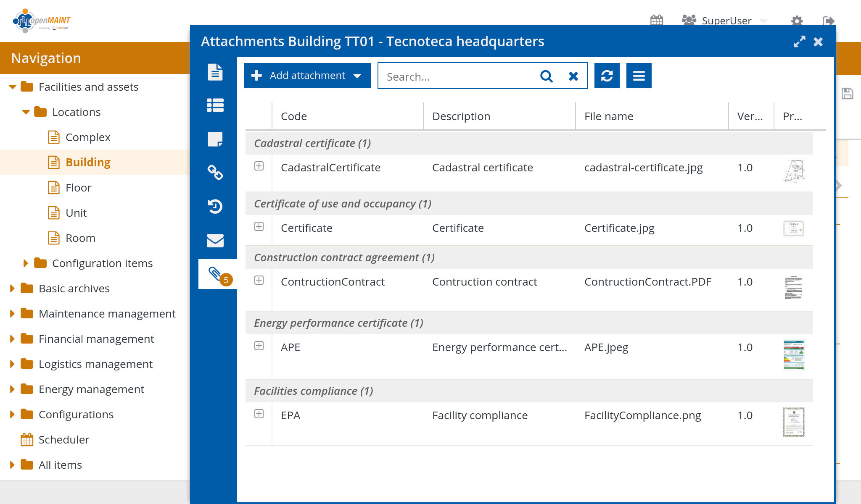This screenshot has width=861, height=504.
Task: Clear the search field with X
Action: point(573,76)
